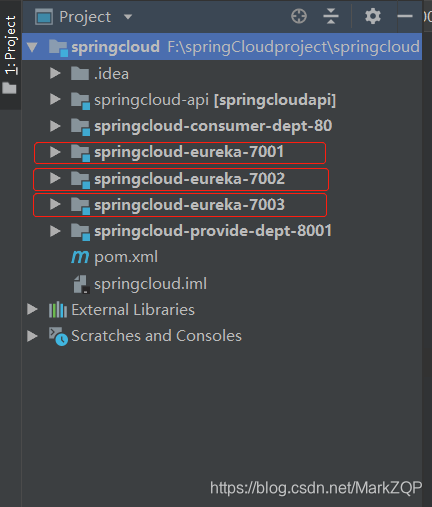Toggle the 1: Project side tool tab
Image resolution: width=432 pixels, height=507 pixels.
(x=10, y=55)
